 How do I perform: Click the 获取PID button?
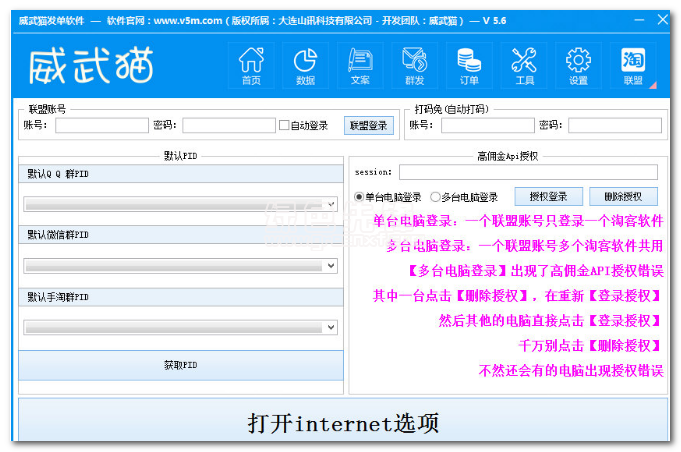pyautogui.click(x=181, y=365)
